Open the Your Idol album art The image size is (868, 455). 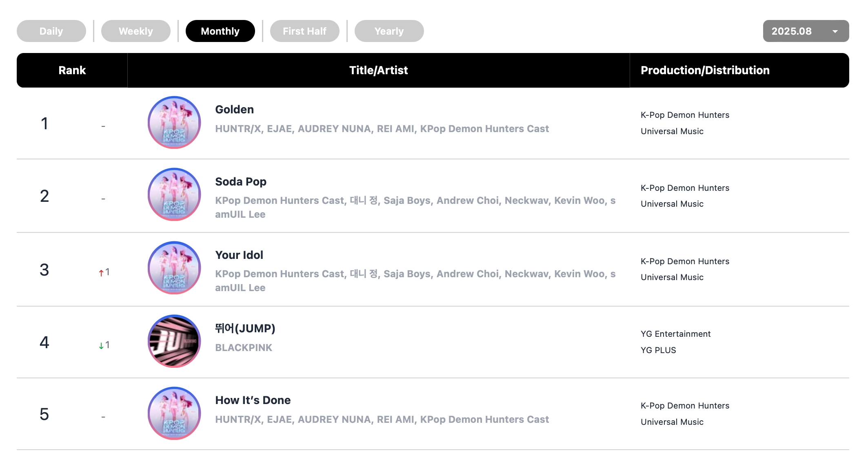(x=174, y=268)
